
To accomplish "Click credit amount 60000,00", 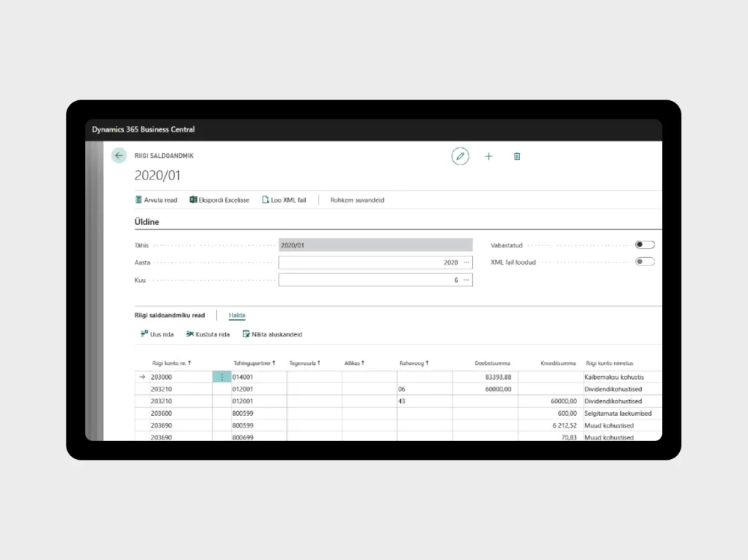I will tap(551, 401).
